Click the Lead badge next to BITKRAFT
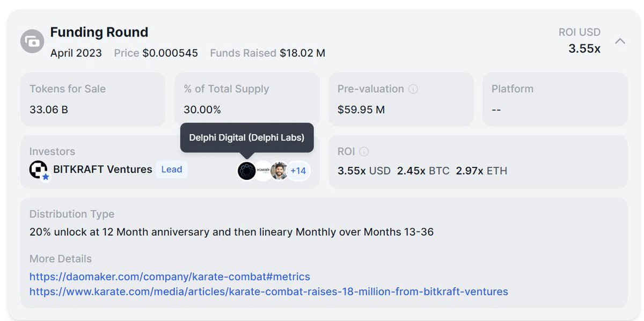Viewport: 644px width, 321px height. tap(172, 170)
